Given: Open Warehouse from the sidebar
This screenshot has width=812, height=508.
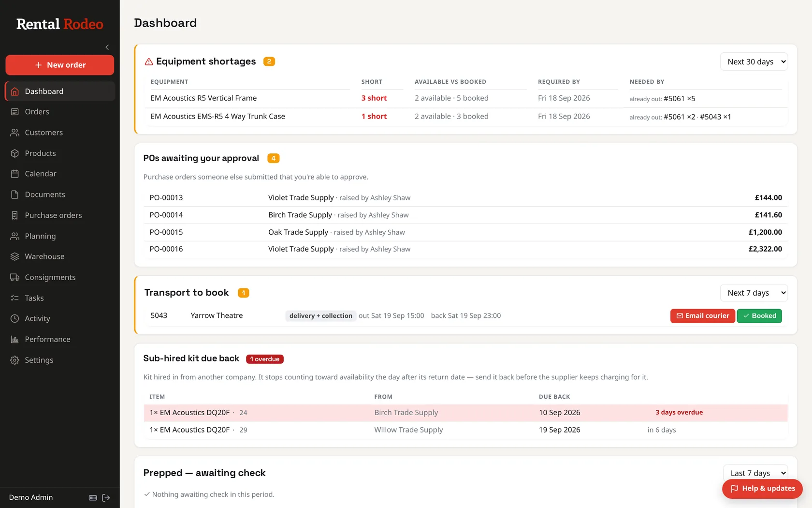Looking at the screenshot, I should pos(60,256).
